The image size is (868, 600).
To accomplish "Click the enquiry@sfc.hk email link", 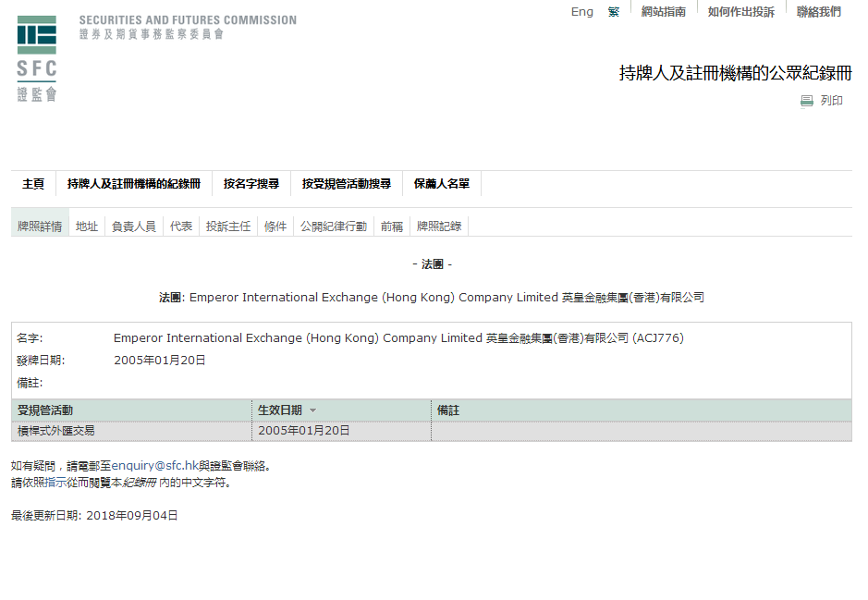I will (x=155, y=466).
